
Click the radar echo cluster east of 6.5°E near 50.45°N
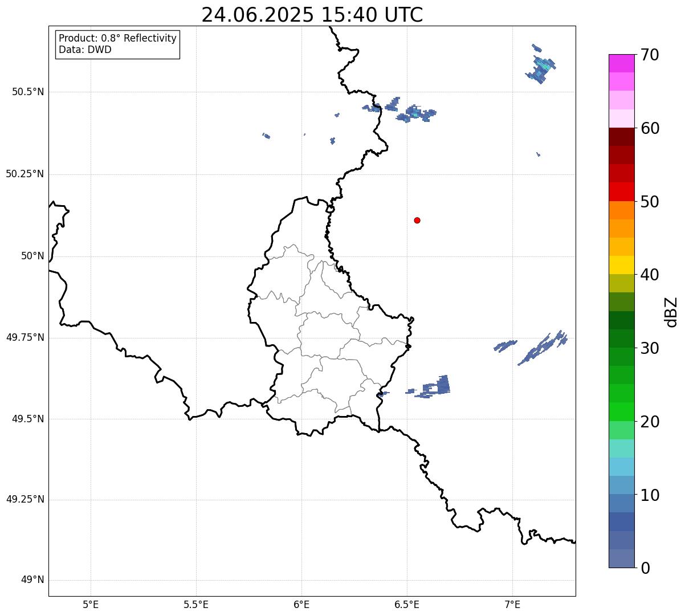417,113
